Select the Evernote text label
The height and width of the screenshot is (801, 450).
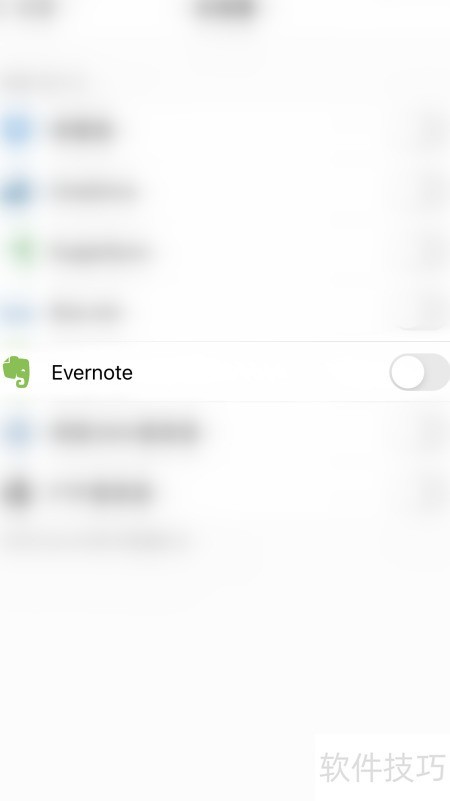click(92, 372)
